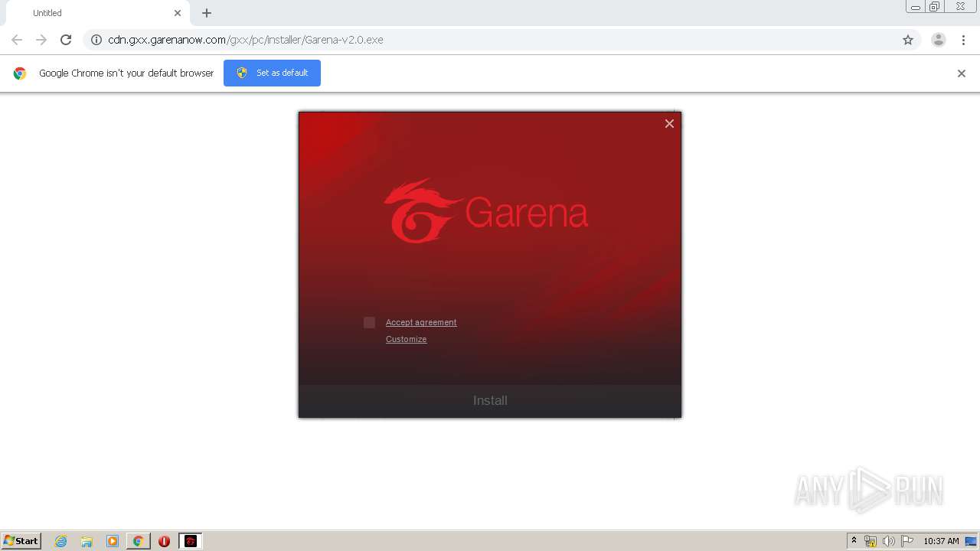Open Opera browser from taskbar
The height and width of the screenshot is (551, 980).
pyautogui.click(x=164, y=541)
